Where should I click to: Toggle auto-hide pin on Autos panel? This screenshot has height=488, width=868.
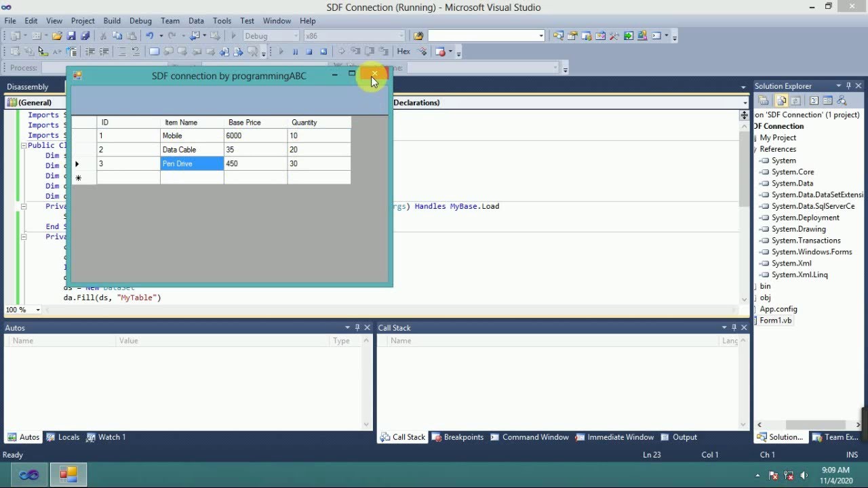357,327
